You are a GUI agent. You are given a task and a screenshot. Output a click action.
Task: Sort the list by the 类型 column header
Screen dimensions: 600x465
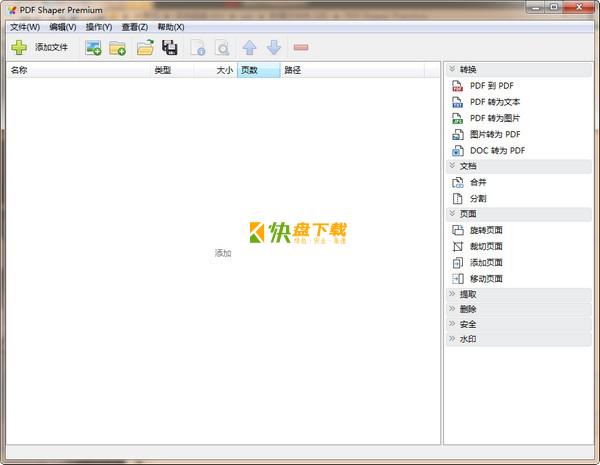(171, 70)
